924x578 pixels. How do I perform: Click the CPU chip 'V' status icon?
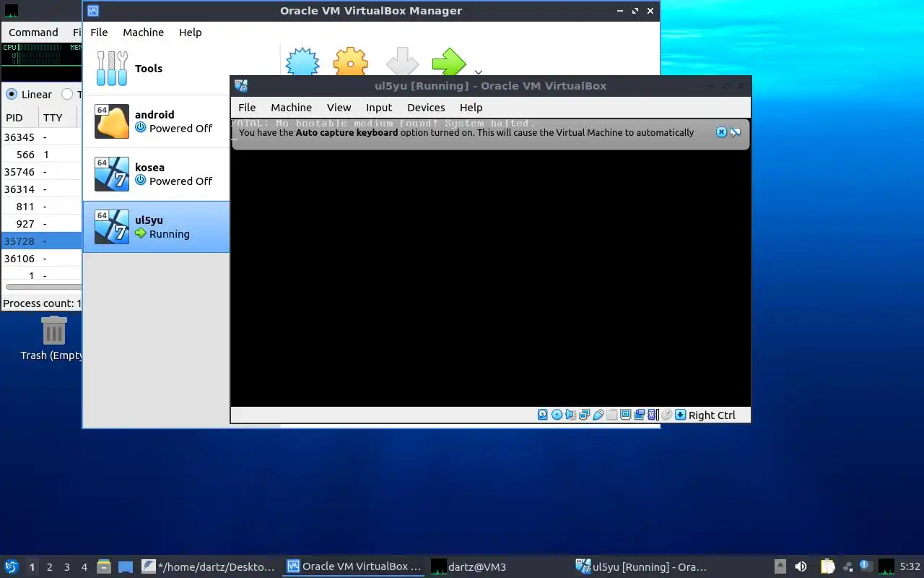(x=653, y=415)
